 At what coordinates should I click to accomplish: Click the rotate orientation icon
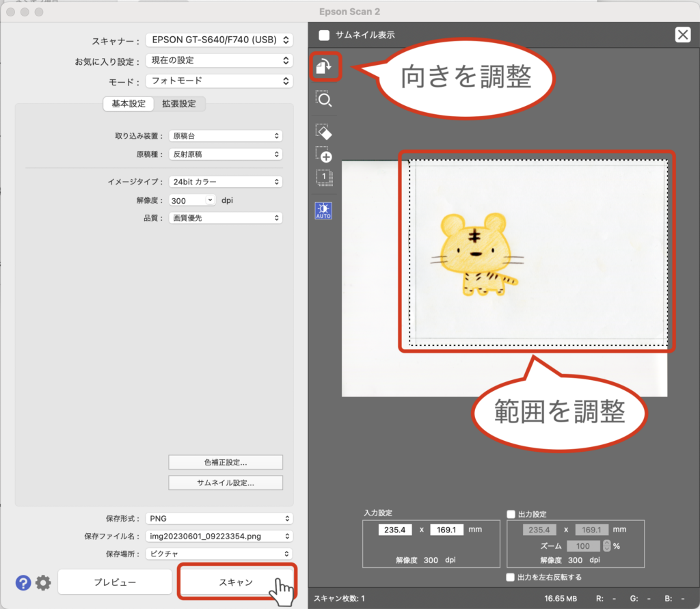[x=324, y=66]
